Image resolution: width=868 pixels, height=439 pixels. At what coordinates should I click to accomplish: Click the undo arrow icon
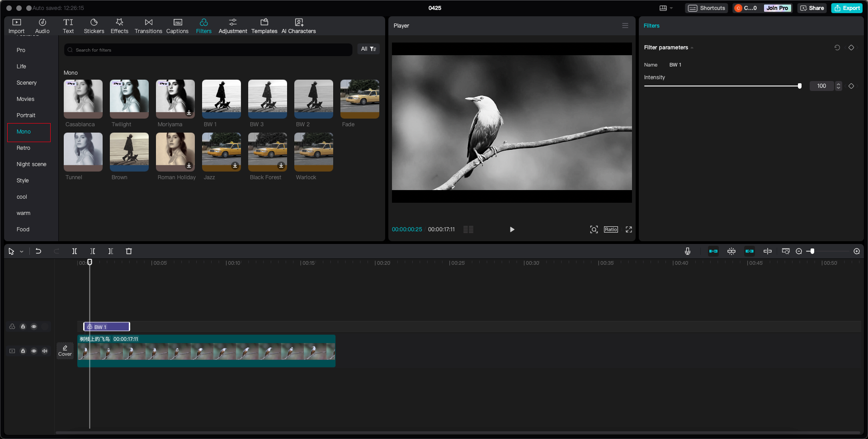(38, 251)
